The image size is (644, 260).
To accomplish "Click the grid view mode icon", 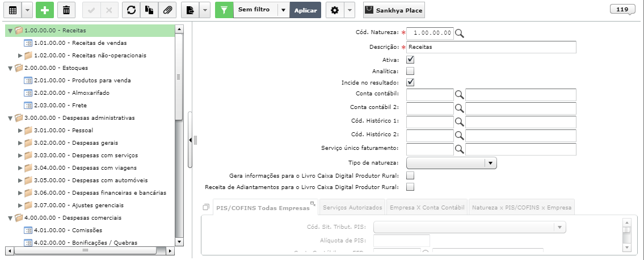I will click(12, 10).
